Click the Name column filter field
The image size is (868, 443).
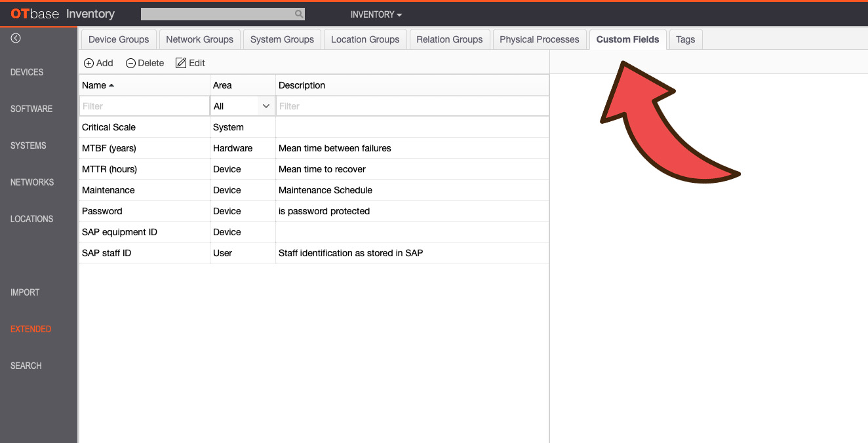pyautogui.click(x=144, y=106)
